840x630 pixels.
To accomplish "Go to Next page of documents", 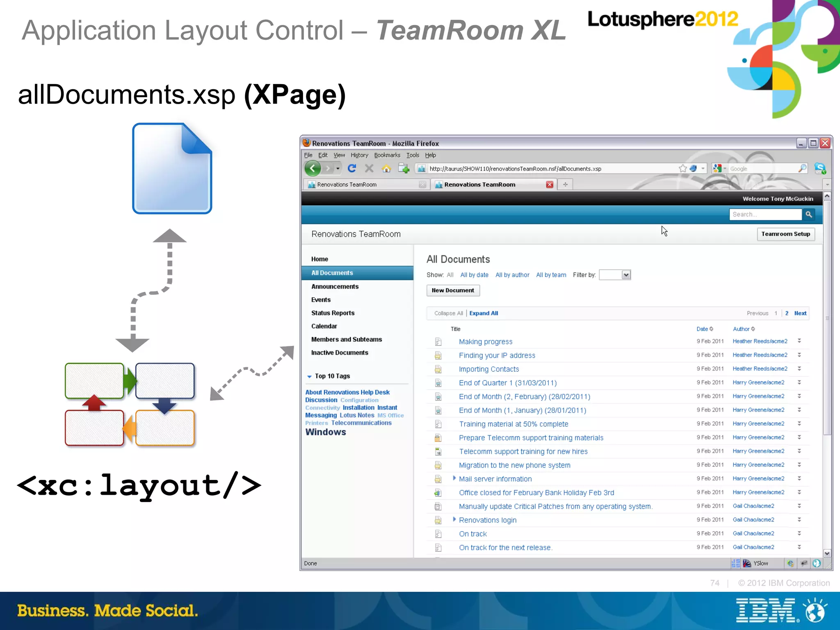I will (x=800, y=313).
